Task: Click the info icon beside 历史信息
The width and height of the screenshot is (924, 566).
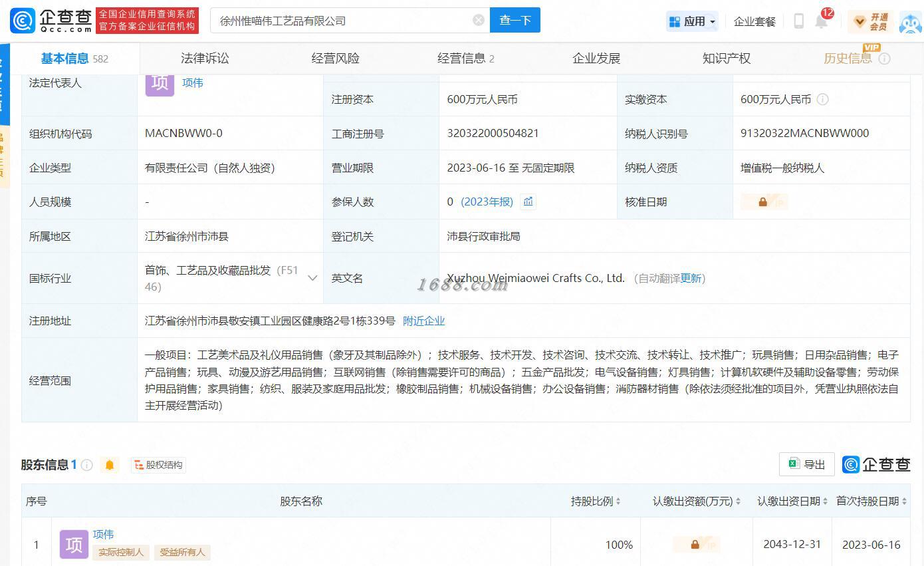Action: click(884, 59)
